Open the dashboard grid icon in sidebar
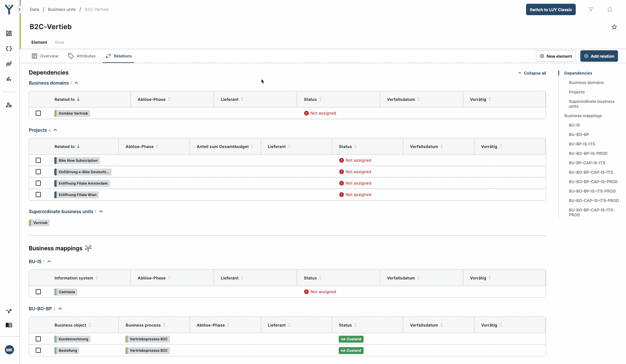 pyautogui.click(x=9, y=33)
